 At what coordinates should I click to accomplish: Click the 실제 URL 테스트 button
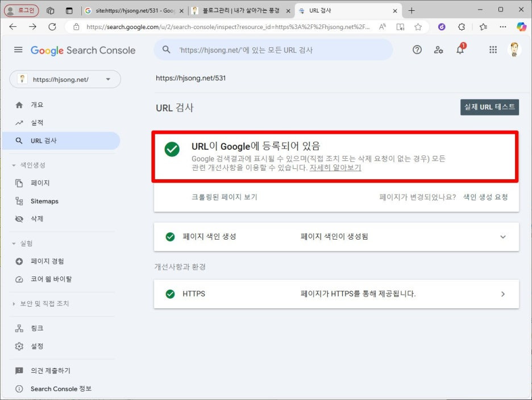click(x=489, y=108)
